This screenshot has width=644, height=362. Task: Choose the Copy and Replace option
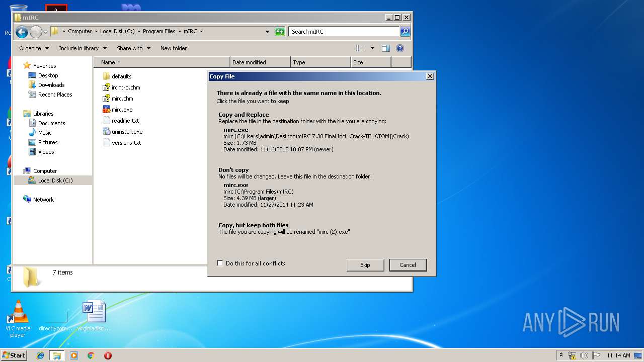[321, 132]
